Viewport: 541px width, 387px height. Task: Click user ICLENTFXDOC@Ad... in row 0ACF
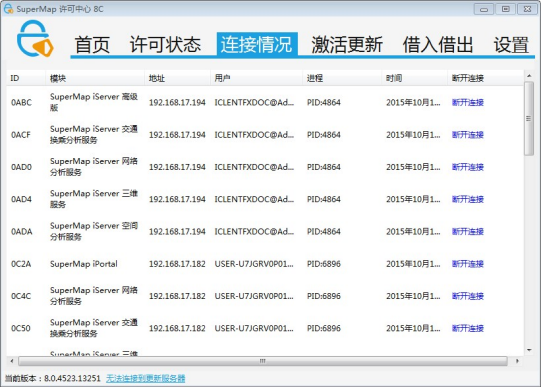point(254,135)
